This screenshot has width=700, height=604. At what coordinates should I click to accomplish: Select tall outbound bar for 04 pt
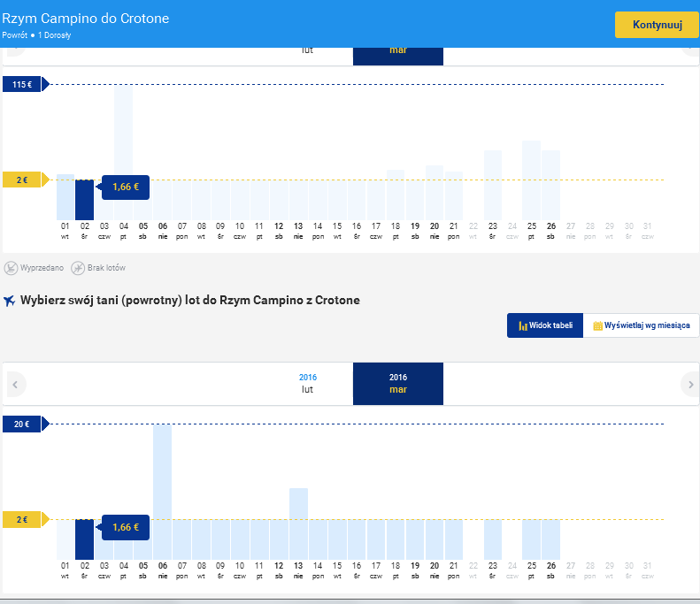[x=123, y=153]
